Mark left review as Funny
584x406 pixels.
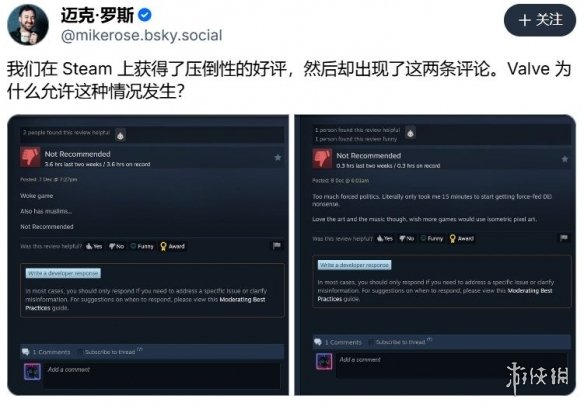142,246
